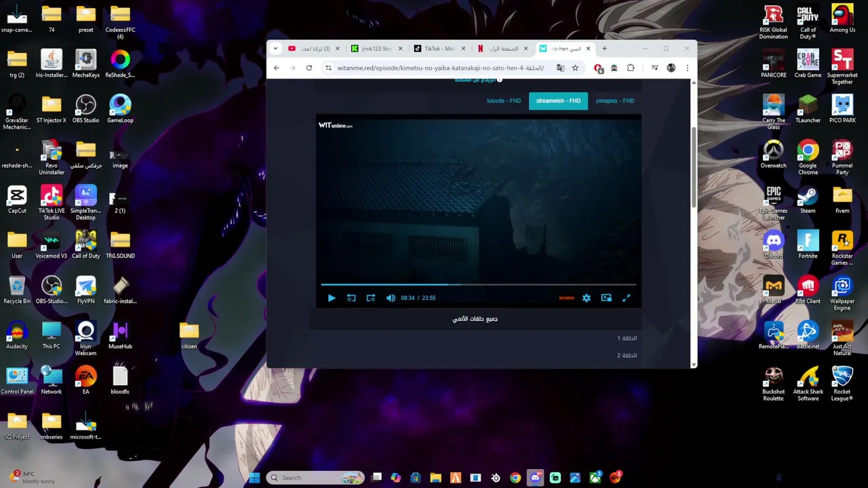
Task: Open Revo Uninstaller desktop shortcut
Action: [52, 157]
